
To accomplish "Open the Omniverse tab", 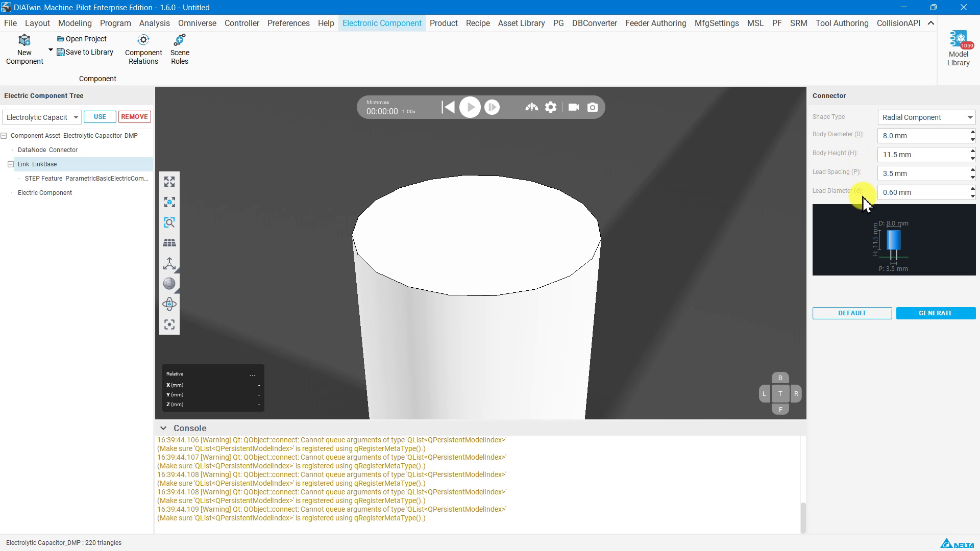I will coord(197,23).
